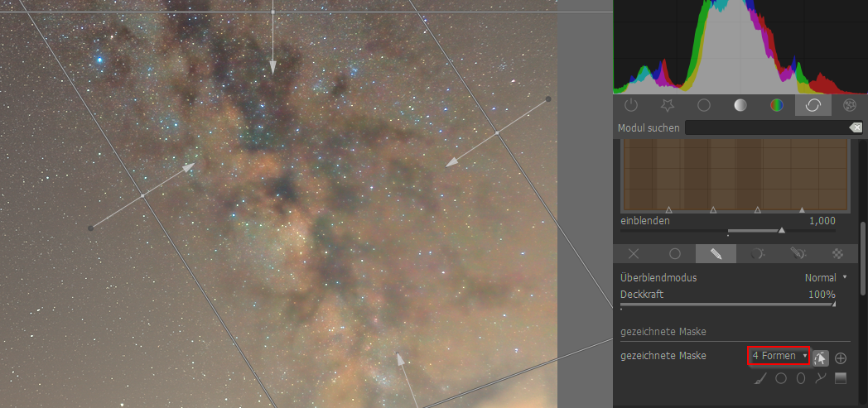Viewport: 868px width, 408px height.
Task: Add a gradient shape to the mask
Action: click(x=841, y=379)
